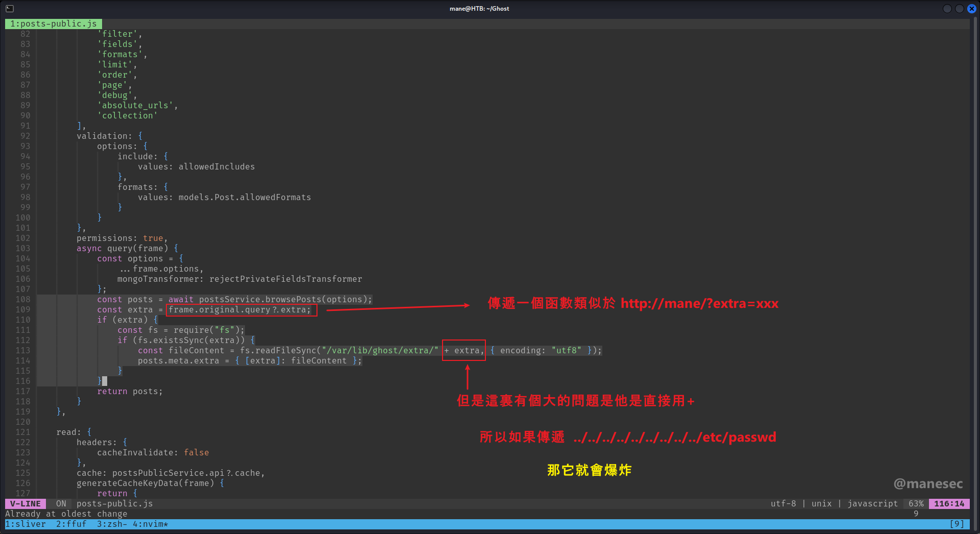Click 'frame.original.query?.extra' on line 109
The image size is (980, 534).
click(x=237, y=310)
